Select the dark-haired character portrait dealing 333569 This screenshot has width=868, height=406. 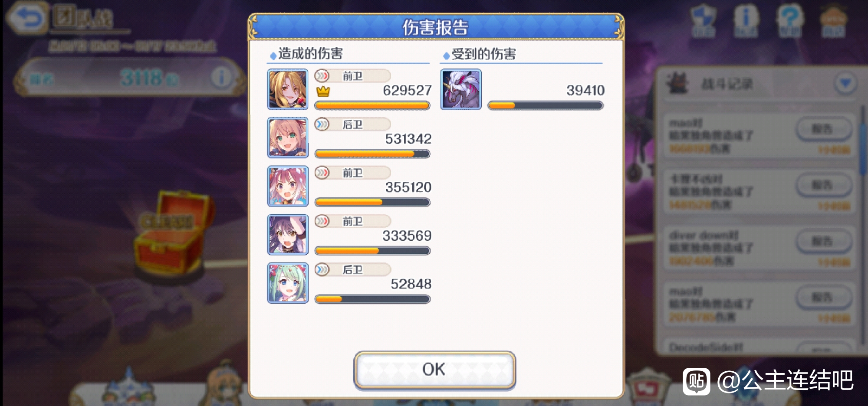pyautogui.click(x=287, y=235)
